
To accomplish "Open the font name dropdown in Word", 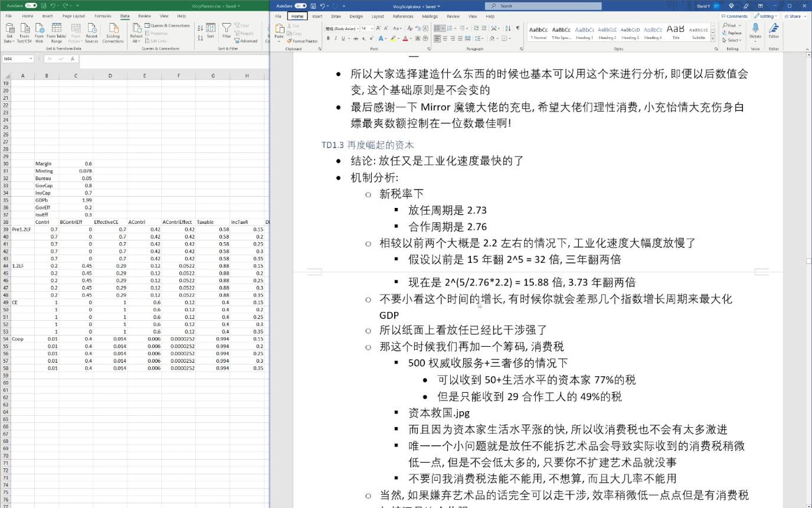I will pyautogui.click(x=357, y=28).
